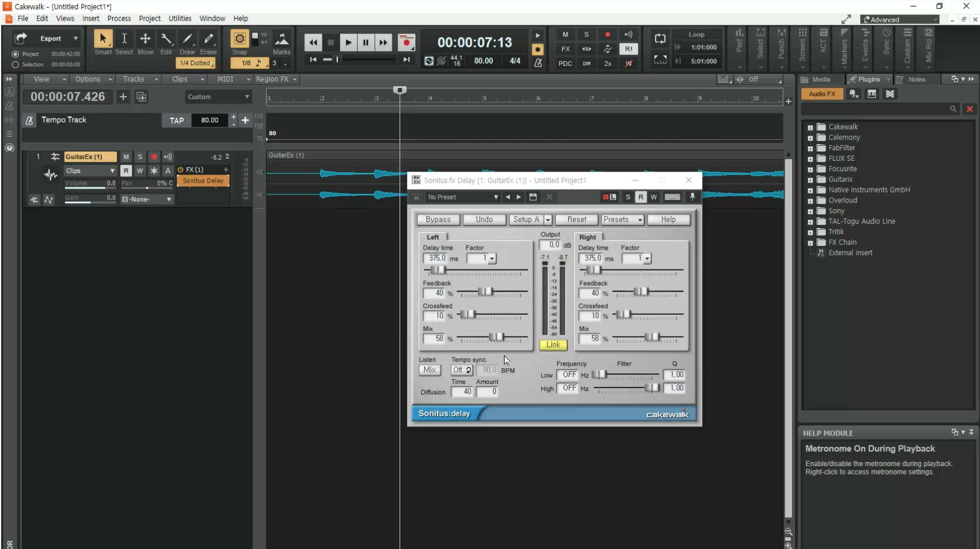Open the Custom track control dropdown
The height and width of the screenshot is (549, 980).
(x=218, y=97)
